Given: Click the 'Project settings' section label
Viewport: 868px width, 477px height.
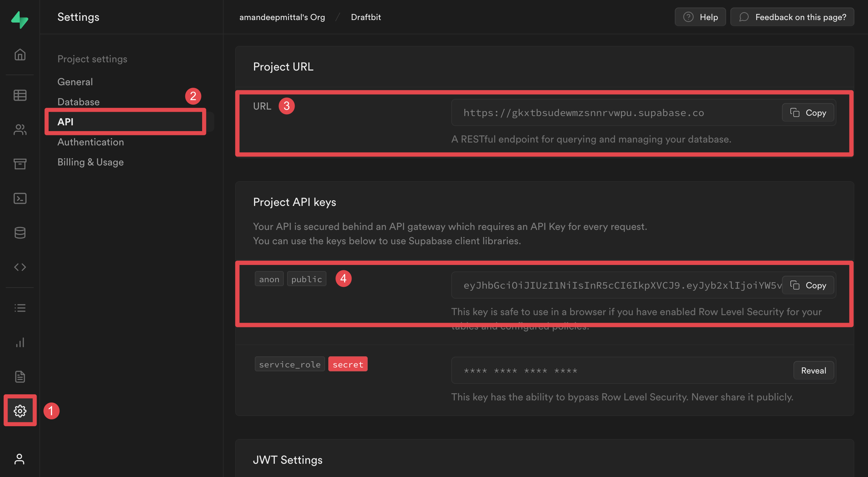Looking at the screenshot, I should click(x=92, y=59).
